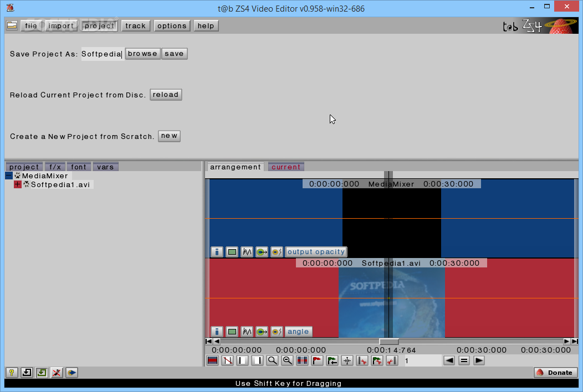Viewport: 583px width, 392px height.
Task: Toggle the screen icon on MediaMixer track
Action: coord(232,252)
